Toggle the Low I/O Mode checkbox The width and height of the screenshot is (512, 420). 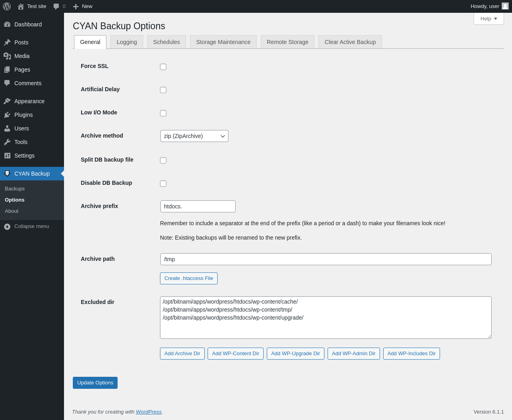(163, 113)
